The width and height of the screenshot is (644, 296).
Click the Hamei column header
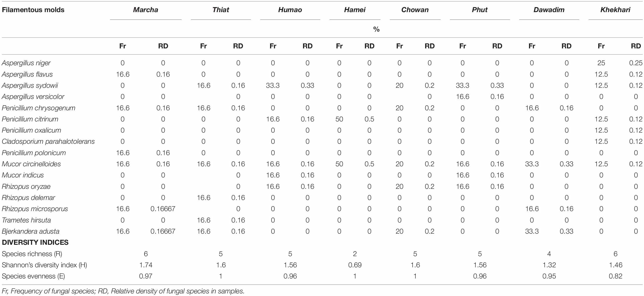354,10
